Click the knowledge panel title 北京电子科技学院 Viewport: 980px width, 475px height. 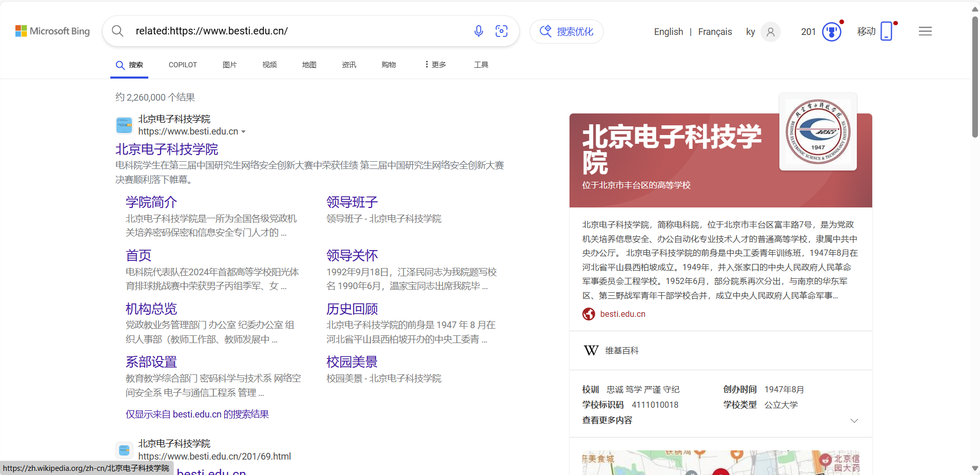672,149
